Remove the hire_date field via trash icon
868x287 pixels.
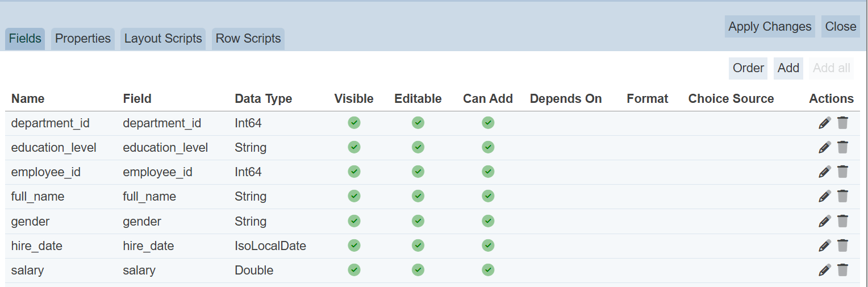842,246
